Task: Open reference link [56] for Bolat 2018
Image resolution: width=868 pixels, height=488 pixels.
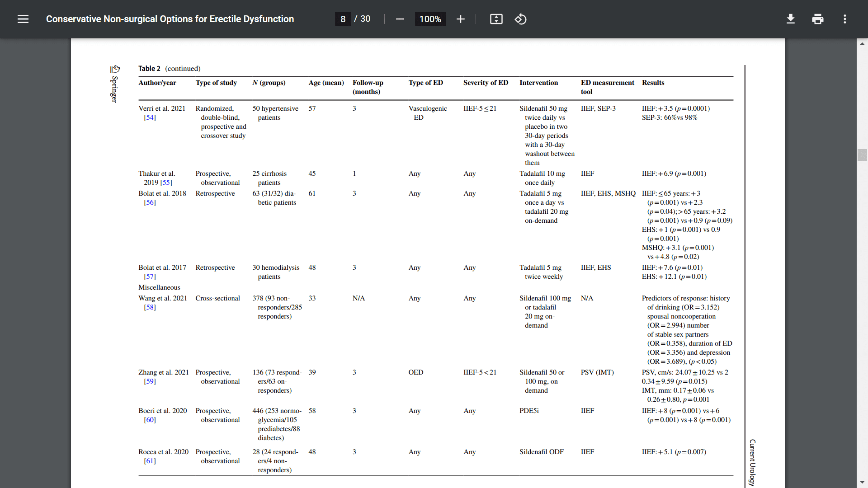Action: pyautogui.click(x=150, y=202)
